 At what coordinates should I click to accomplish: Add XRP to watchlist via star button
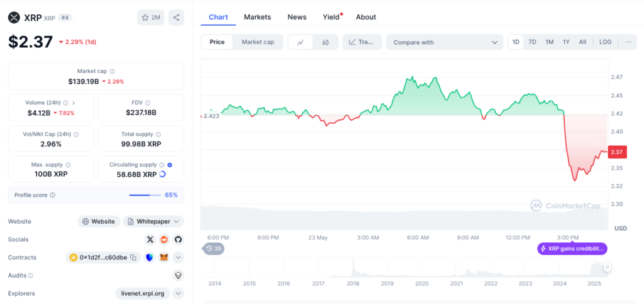tap(151, 18)
